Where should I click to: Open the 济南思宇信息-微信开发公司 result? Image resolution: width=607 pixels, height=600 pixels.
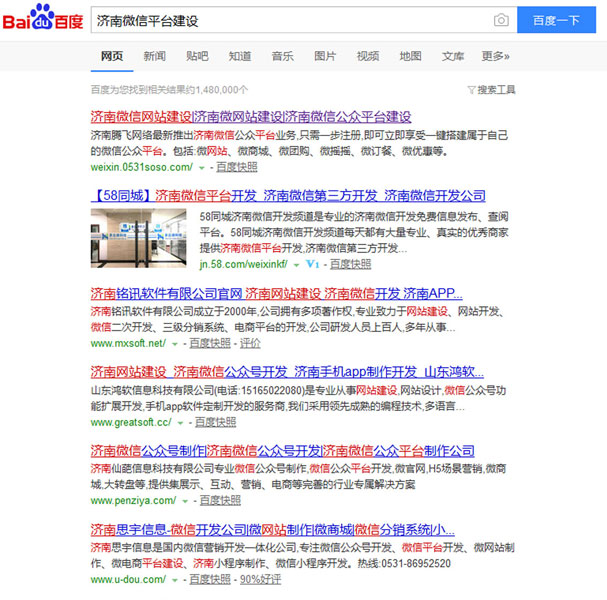coord(273,530)
